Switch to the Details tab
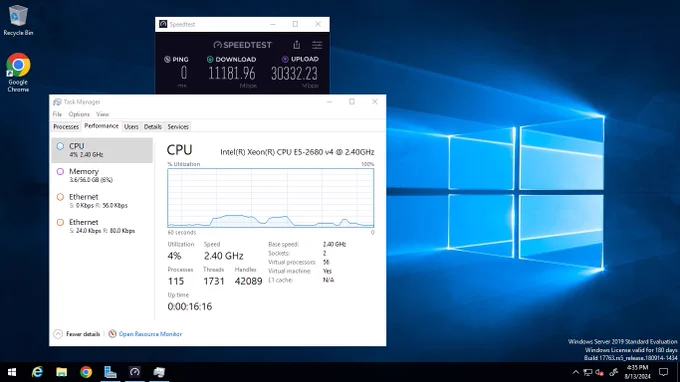680x382 pixels. tap(153, 127)
